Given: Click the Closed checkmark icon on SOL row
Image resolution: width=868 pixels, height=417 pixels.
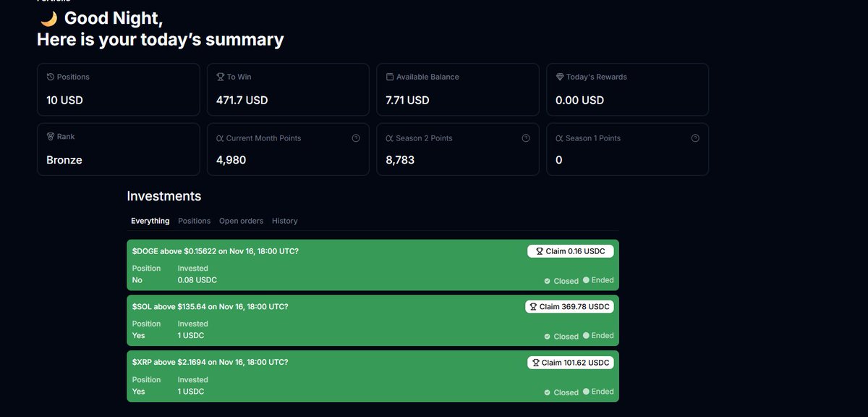Looking at the screenshot, I should point(548,337).
